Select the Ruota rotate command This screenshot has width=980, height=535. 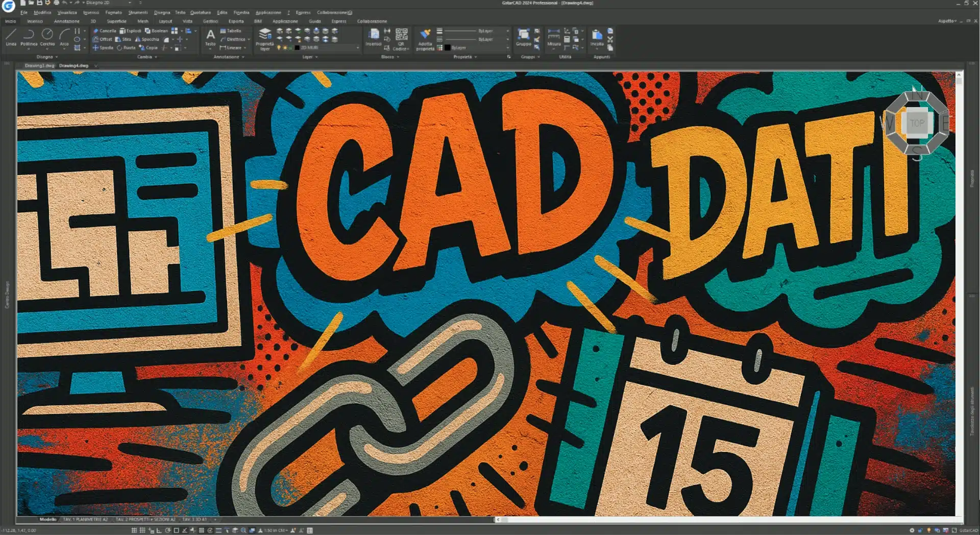(x=126, y=47)
